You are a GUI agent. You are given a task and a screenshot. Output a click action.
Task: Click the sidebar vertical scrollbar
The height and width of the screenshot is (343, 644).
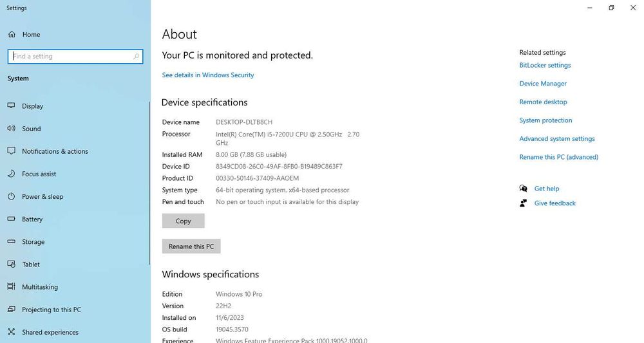(149, 183)
